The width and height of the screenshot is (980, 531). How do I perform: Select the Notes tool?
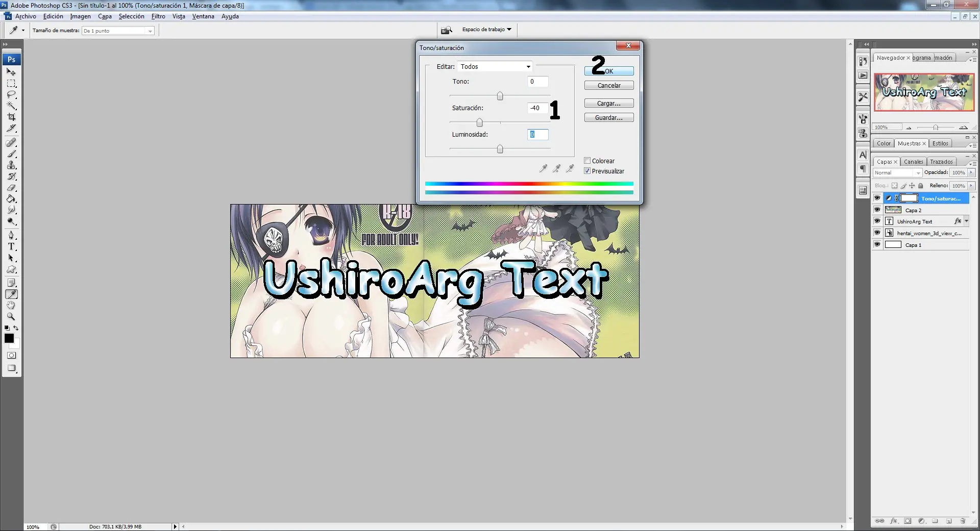point(11,283)
